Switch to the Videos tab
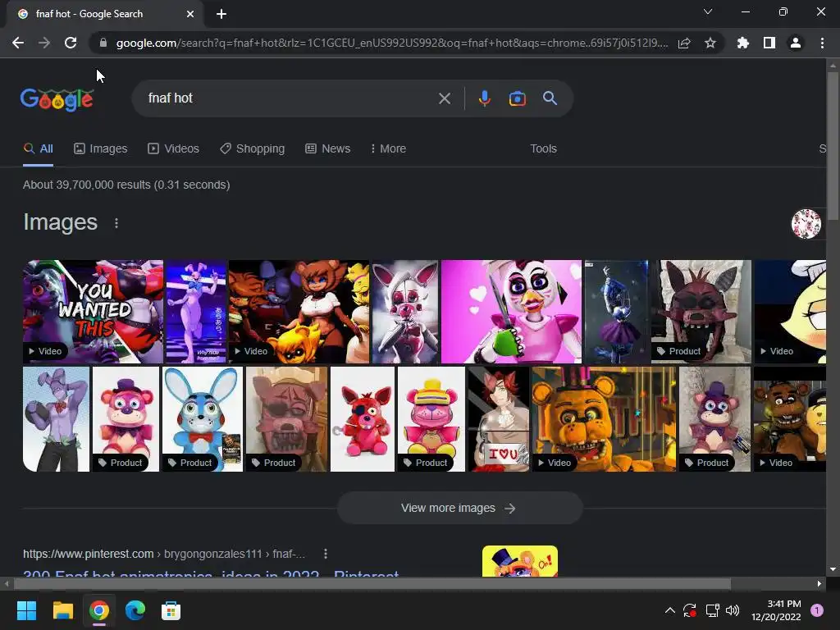Screen dimensions: 840x630 174,149
